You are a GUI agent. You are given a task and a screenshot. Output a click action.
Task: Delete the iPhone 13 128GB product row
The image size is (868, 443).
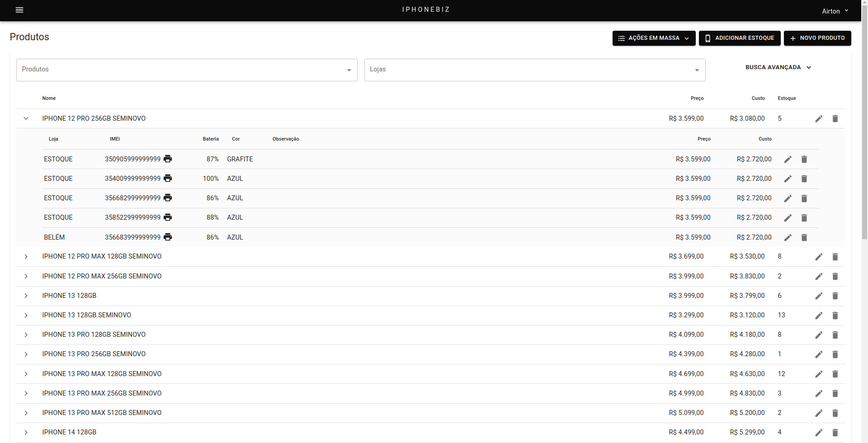tap(835, 296)
